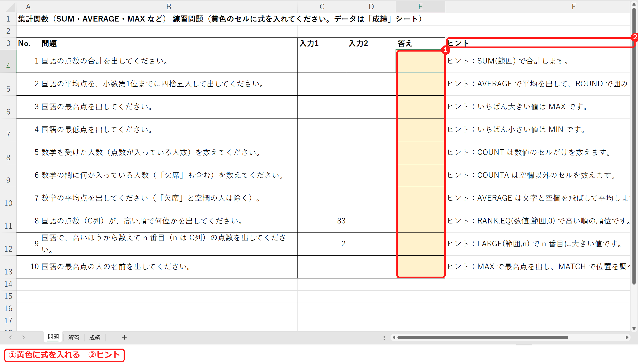Select column F header
638x364 pixels.
(538, 7)
